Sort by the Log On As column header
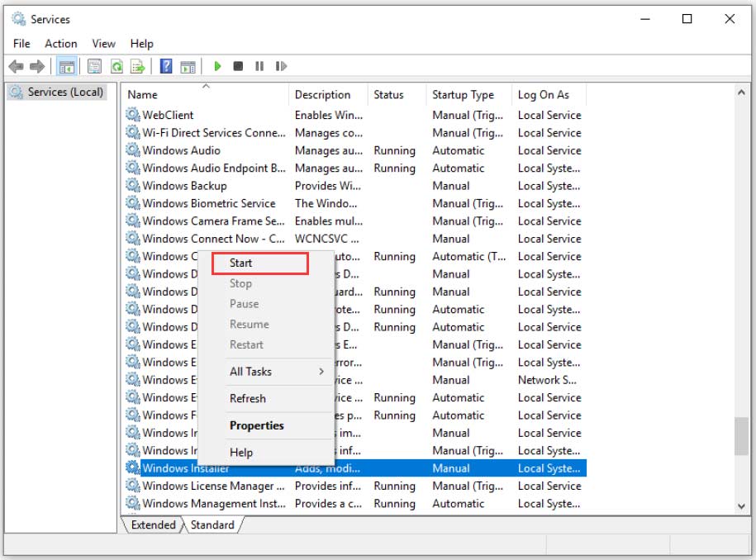The image size is (756, 560). 549,94
